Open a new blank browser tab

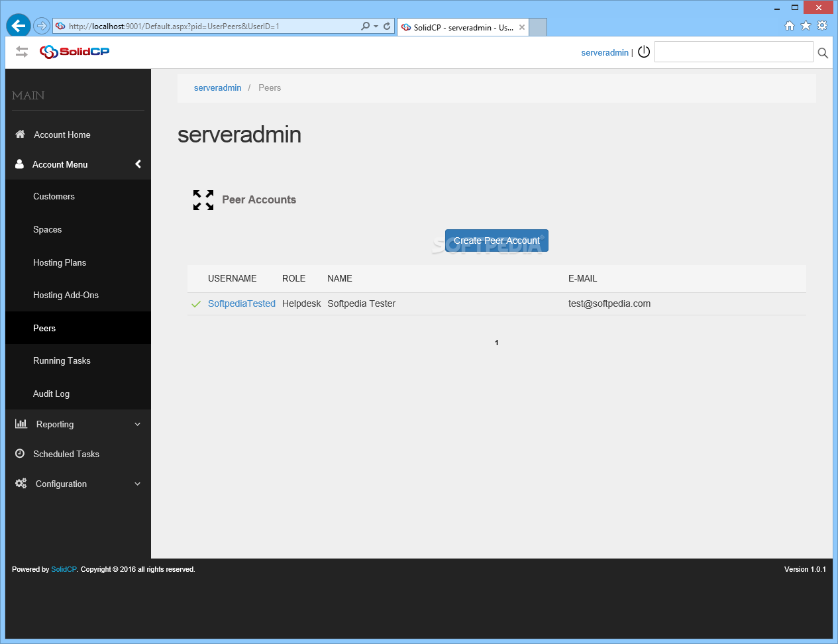(x=538, y=27)
